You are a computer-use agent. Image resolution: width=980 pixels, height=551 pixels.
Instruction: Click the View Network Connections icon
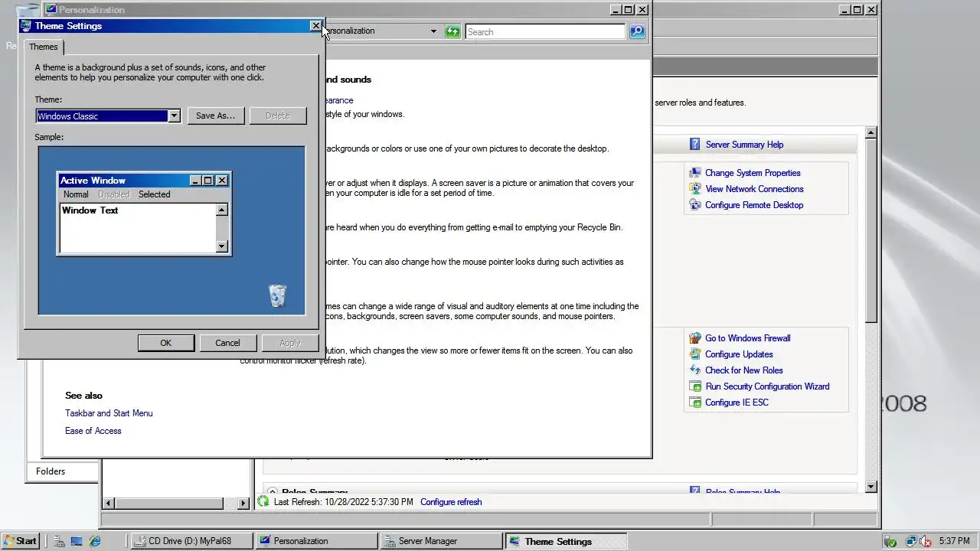pyautogui.click(x=694, y=188)
